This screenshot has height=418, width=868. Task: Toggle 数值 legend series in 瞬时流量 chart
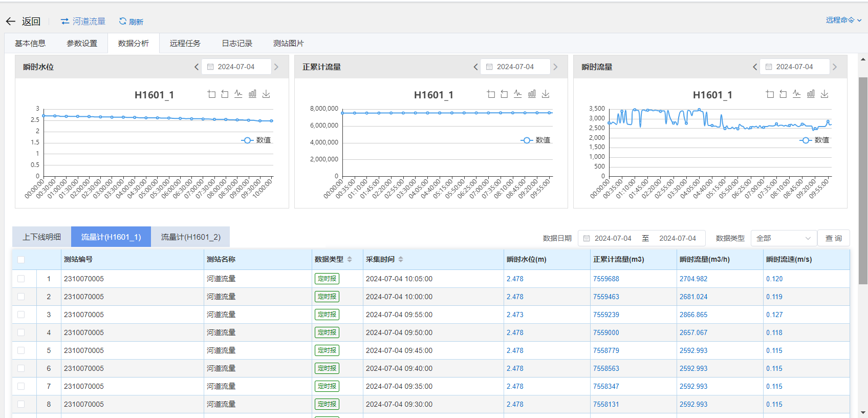click(814, 140)
